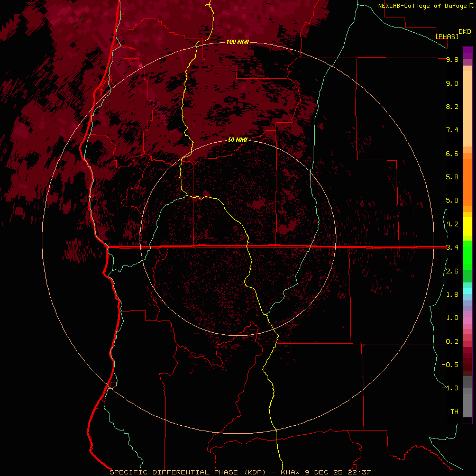
Task: Click the 9.8 value on the color scale
Action: (x=452, y=59)
